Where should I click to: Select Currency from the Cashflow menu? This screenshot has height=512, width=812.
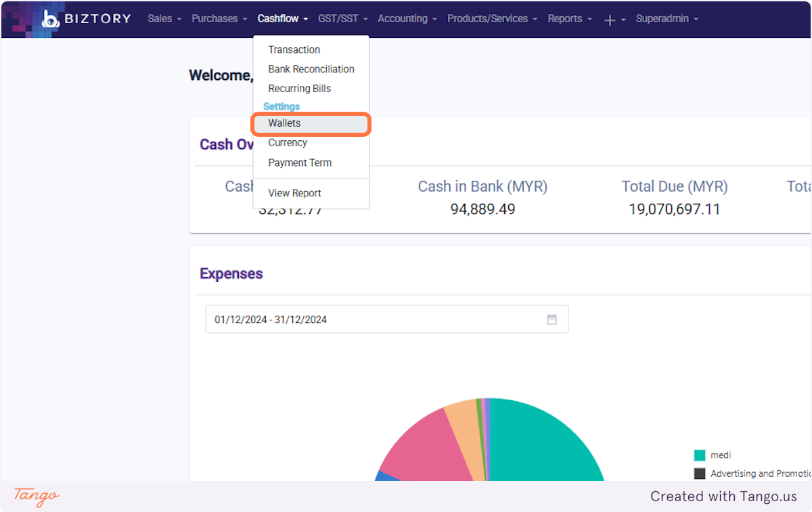(311, 143)
